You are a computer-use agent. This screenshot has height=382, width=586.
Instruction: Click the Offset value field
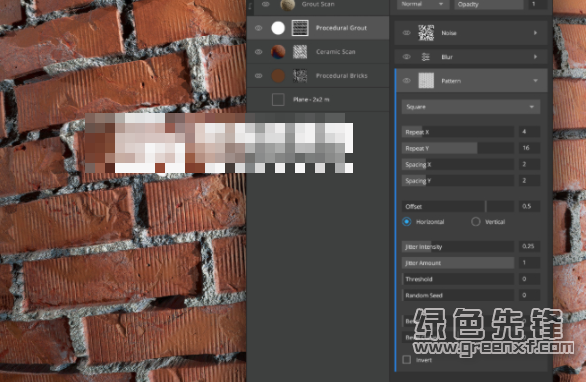pos(529,206)
